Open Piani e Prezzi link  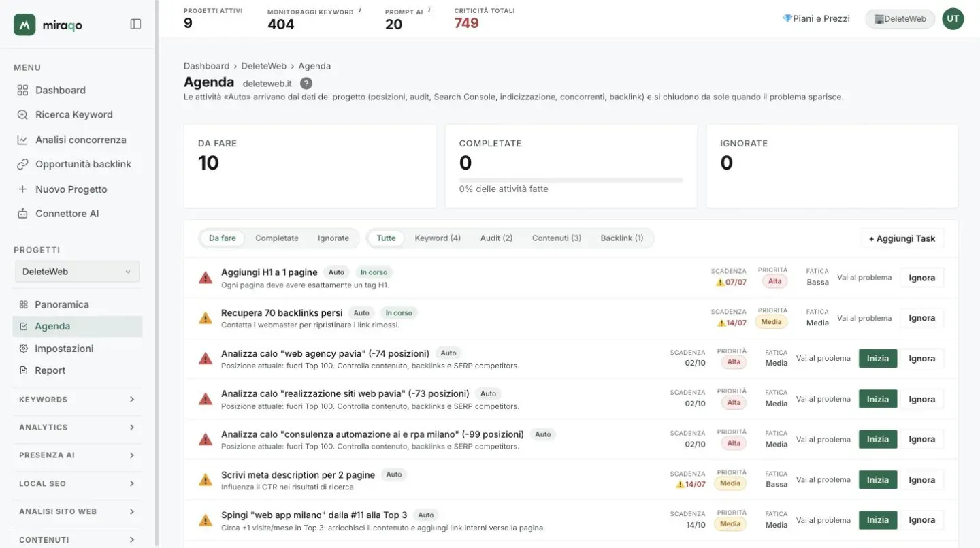816,19
